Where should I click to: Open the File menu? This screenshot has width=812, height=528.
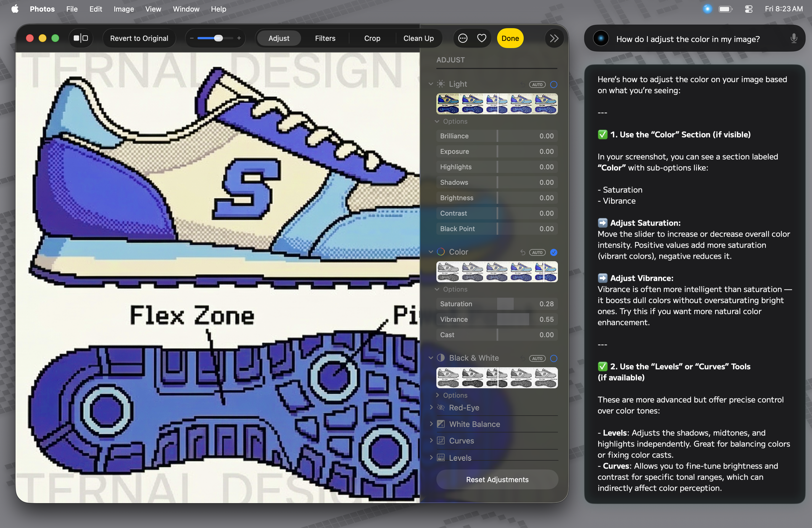click(x=72, y=9)
